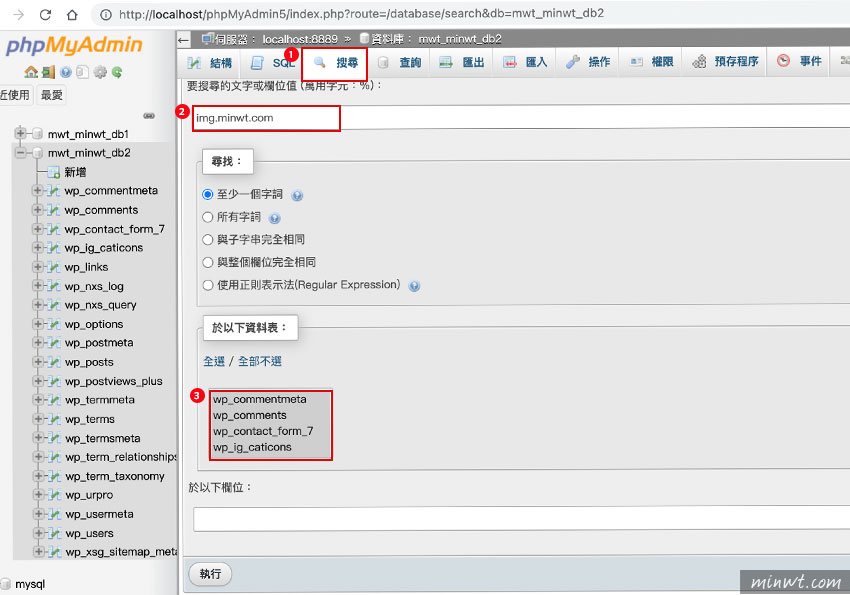Click 全選 select all link
Image resolution: width=850 pixels, height=595 pixels.
(x=214, y=361)
